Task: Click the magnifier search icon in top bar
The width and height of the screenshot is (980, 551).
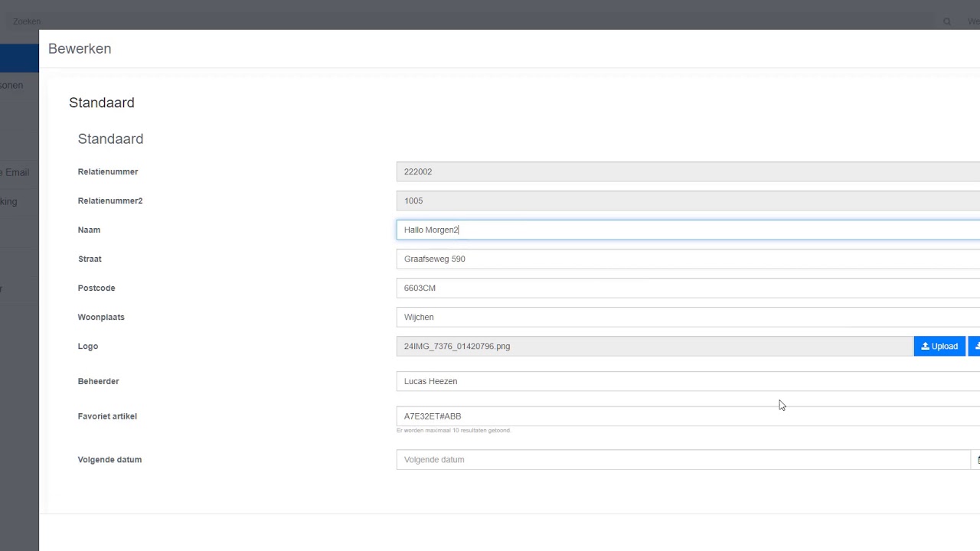Action: tap(947, 21)
